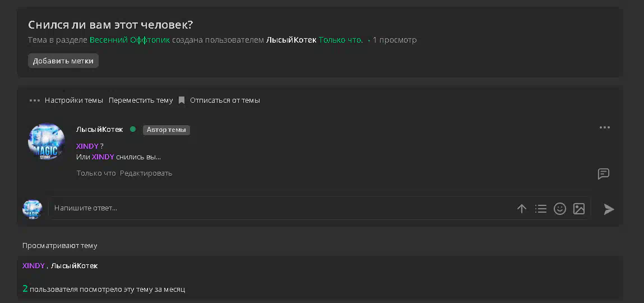Image resolution: width=644 pixels, height=303 pixels.
Task: Click the bookmark icon near Отписаться от темы
Action: (x=182, y=100)
